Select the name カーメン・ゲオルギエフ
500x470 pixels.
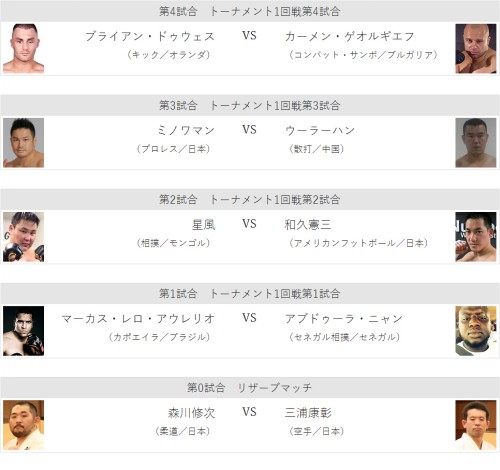coord(349,36)
